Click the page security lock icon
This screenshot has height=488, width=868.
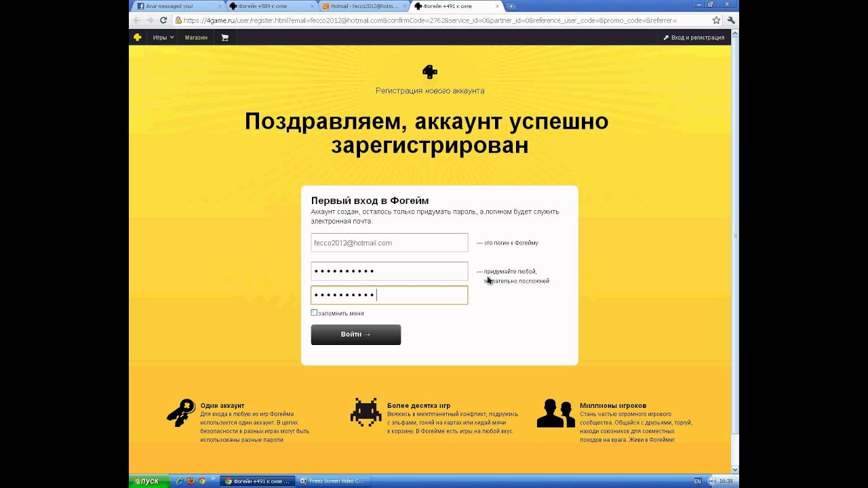point(178,20)
